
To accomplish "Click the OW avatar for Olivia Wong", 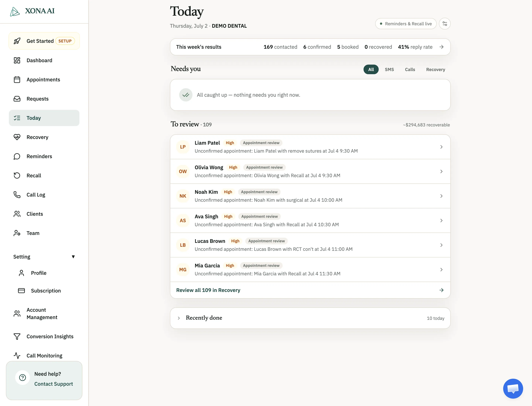I will click(183, 171).
